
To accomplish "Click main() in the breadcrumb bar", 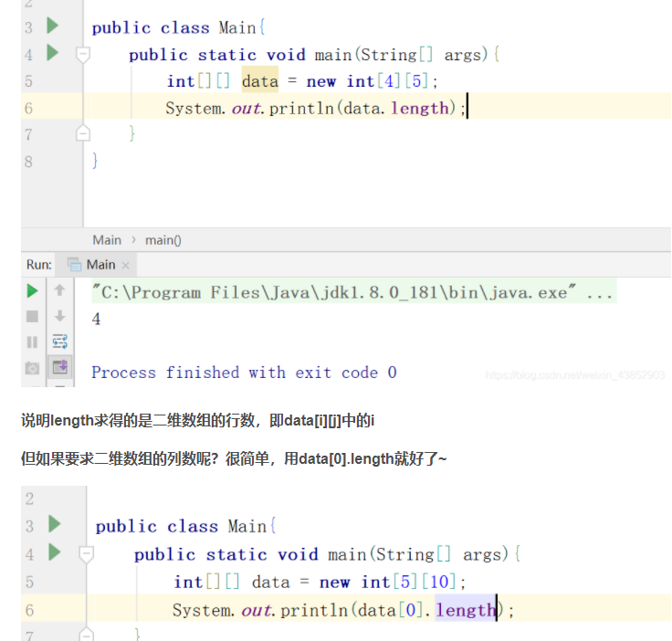I will click(x=163, y=240).
